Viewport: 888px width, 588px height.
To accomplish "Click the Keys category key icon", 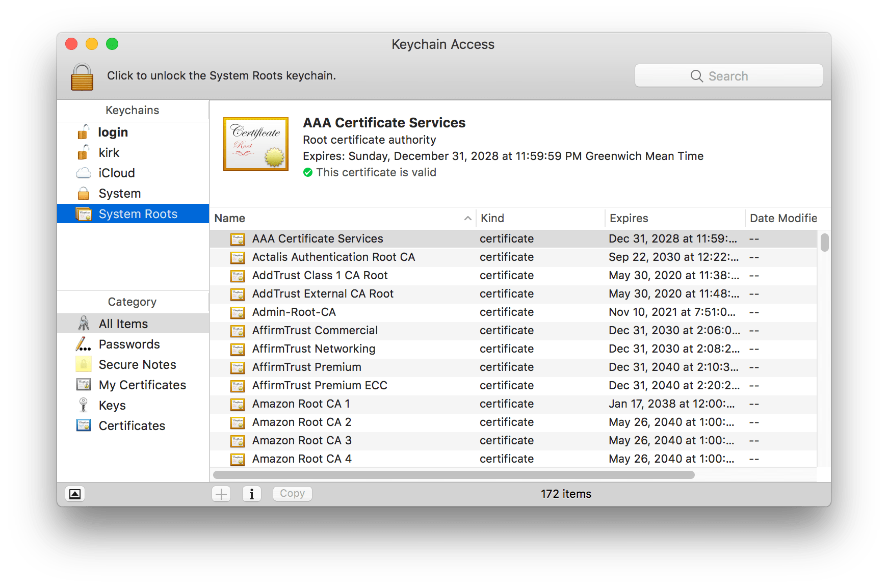I will tap(83, 405).
